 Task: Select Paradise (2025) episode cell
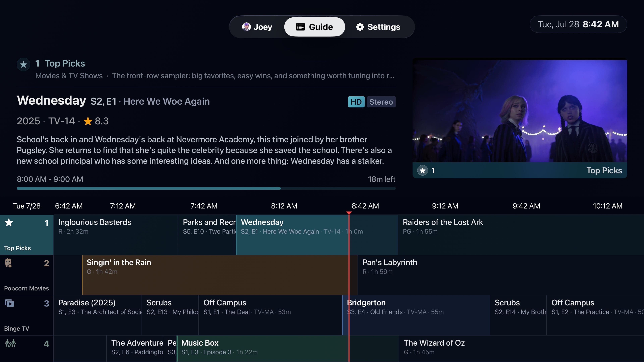point(97,315)
